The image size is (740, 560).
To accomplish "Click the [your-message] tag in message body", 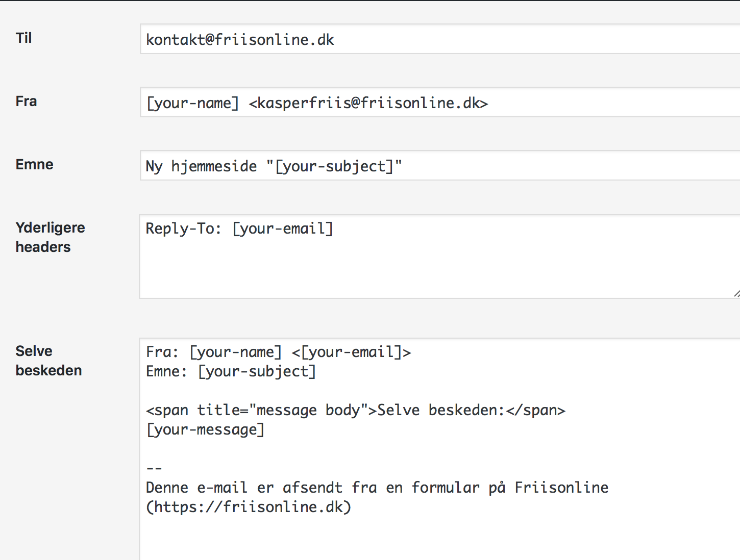I will (205, 429).
